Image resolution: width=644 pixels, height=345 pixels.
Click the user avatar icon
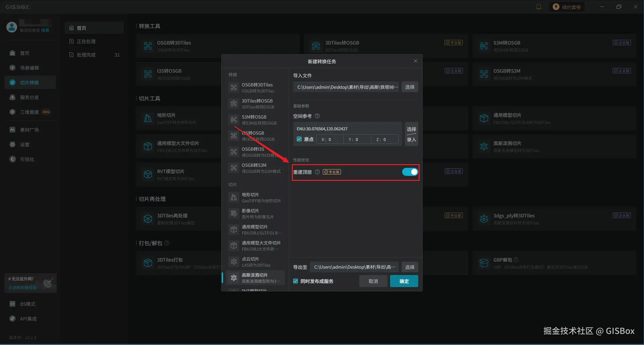click(x=12, y=27)
